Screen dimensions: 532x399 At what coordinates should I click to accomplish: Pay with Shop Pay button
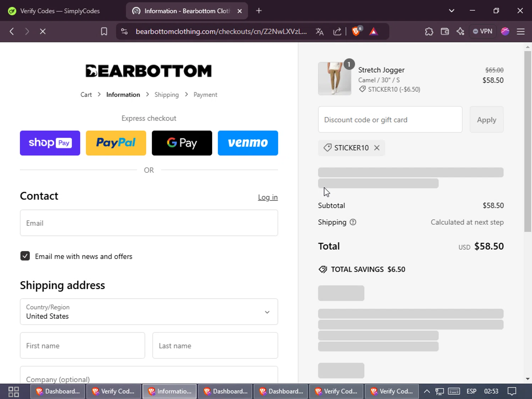pos(50,143)
